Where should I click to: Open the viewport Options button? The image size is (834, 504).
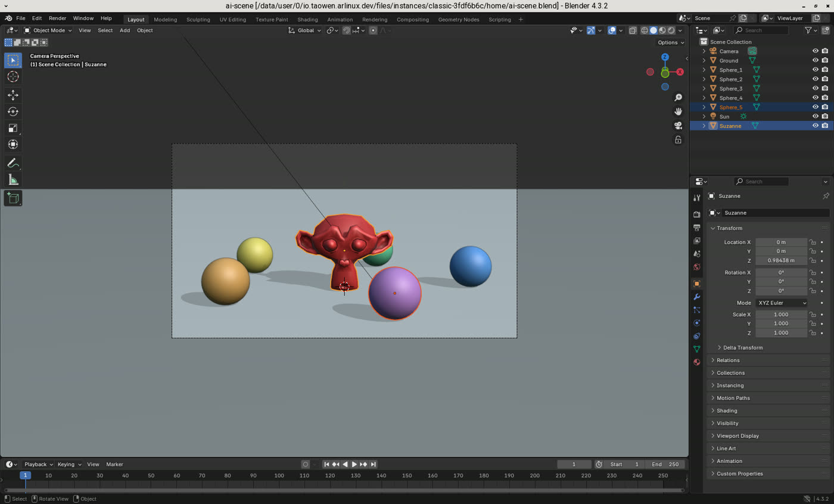click(x=671, y=42)
